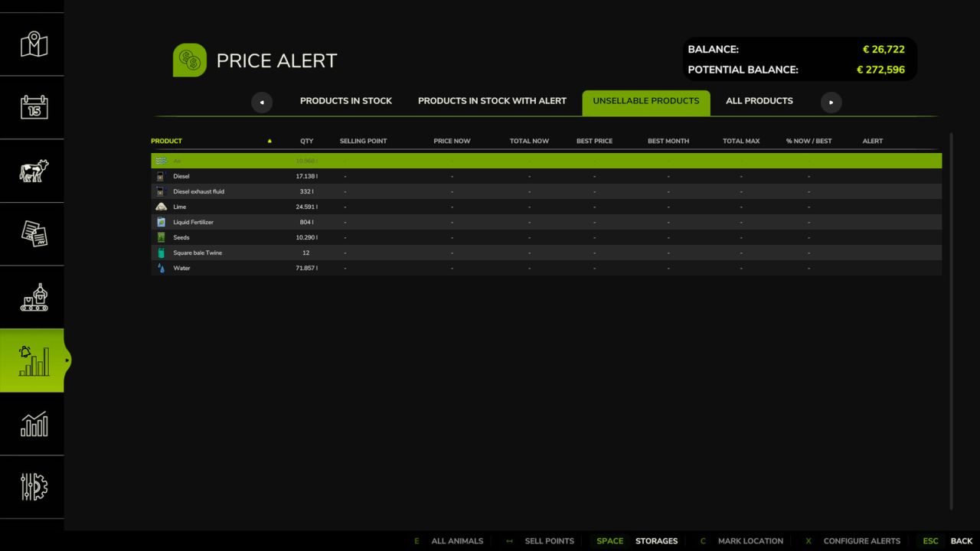The width and height of the screenshot is (980, 551).
Task: Click the vertical list scrollbar
Action: click(x=952, y=321)
